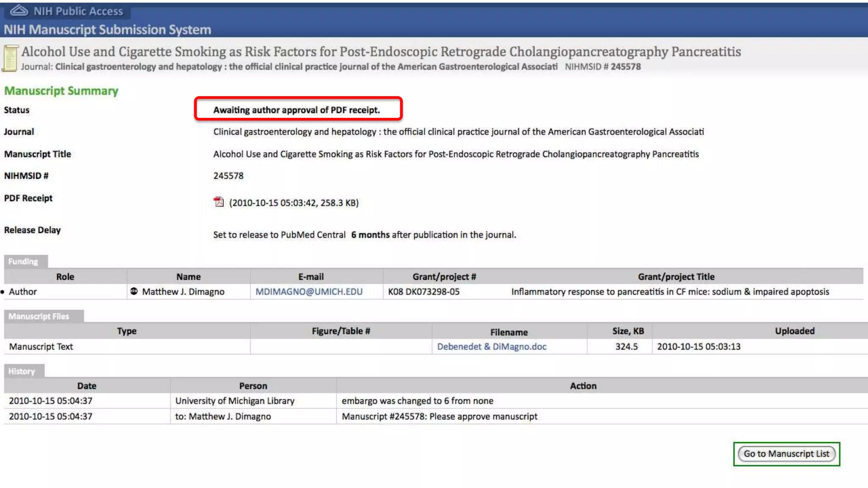Click the NIH Manuscript Submission System heading
868x488 pixels.
pyautogui.click(x=107, y=30)
